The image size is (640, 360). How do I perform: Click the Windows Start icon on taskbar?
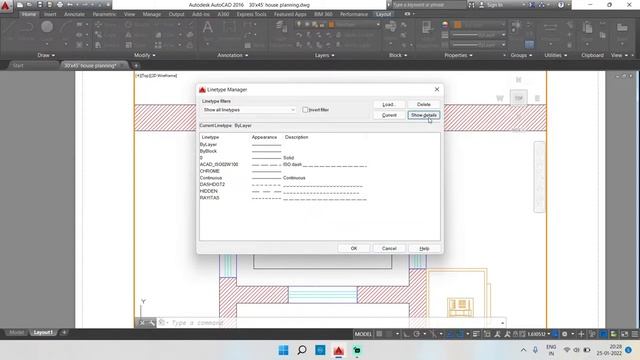coord(283,350)
